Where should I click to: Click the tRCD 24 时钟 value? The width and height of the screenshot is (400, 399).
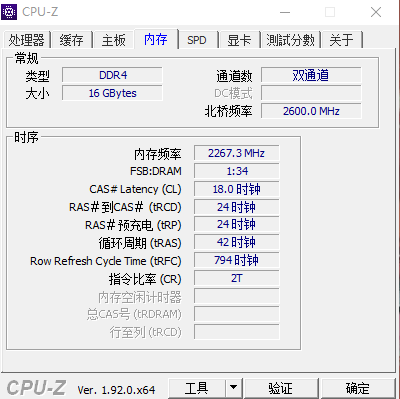(236, 207)
